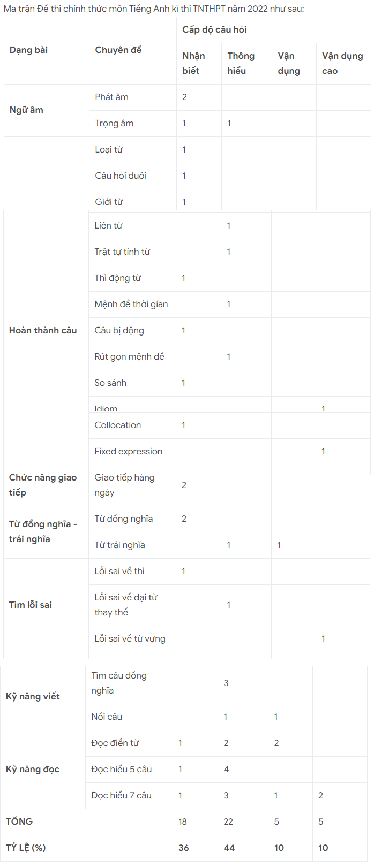Select the 'Nhận biết' column header
Image resolution: width=389 pixels, height=868 pixels.
coord(193,63)
